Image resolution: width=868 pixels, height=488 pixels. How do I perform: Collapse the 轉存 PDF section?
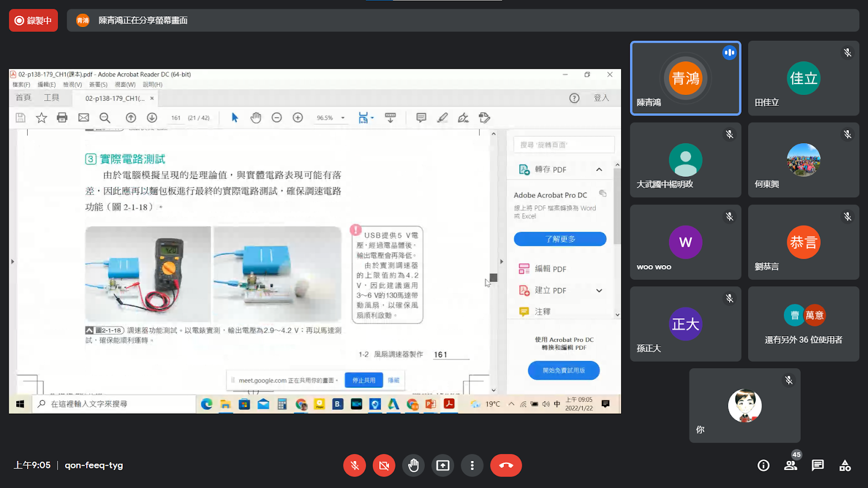point(599,169)
